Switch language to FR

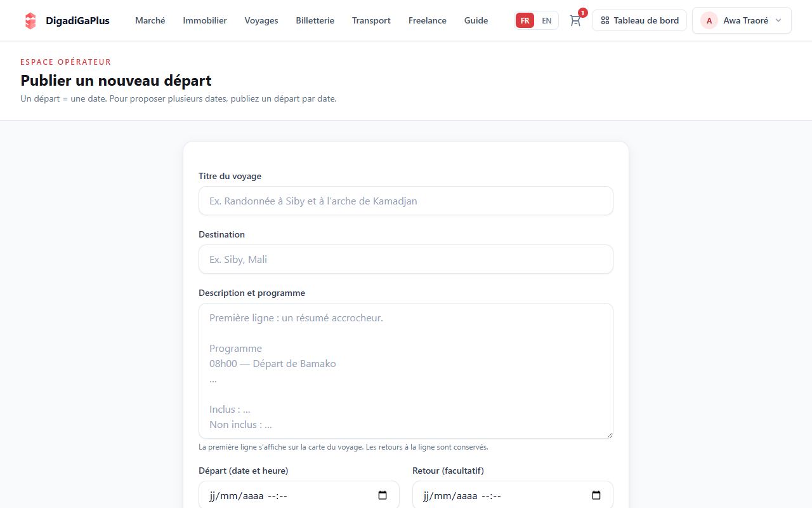[525, 20]
